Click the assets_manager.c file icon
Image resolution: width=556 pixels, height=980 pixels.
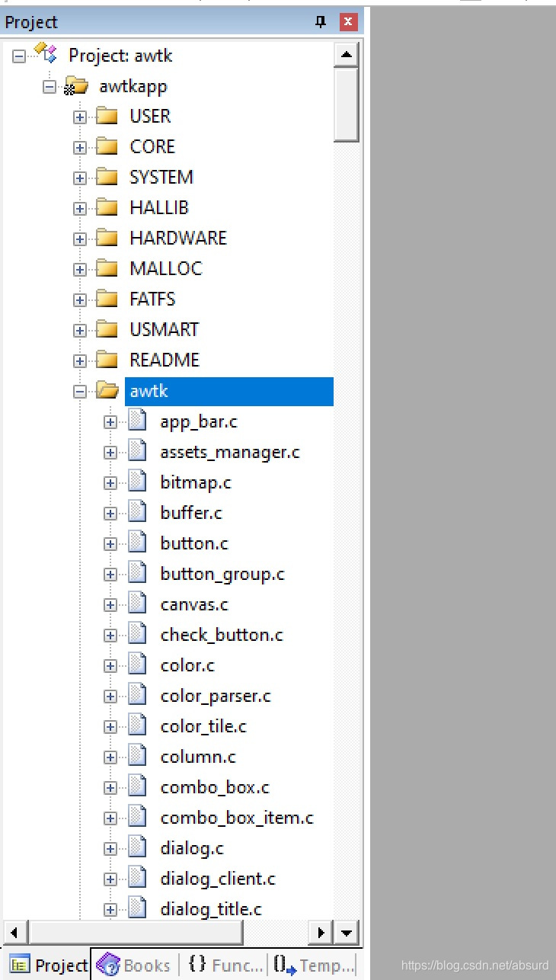(x=137, y=451)
